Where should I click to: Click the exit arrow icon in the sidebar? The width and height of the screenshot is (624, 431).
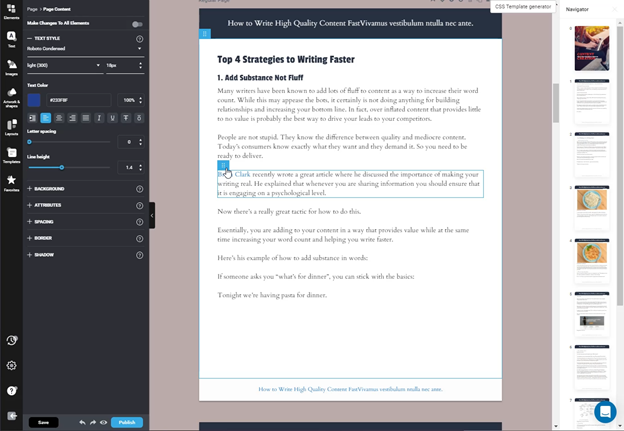point(12,416)
